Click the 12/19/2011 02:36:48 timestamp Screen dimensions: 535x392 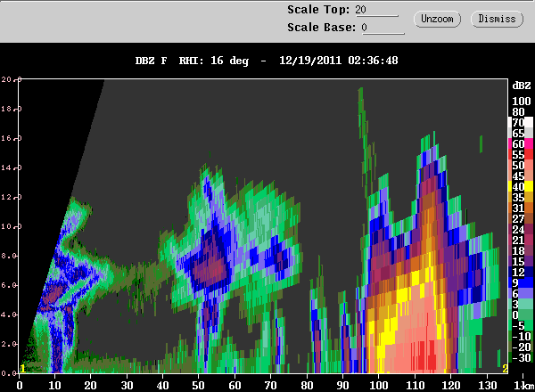coord(339,61)
